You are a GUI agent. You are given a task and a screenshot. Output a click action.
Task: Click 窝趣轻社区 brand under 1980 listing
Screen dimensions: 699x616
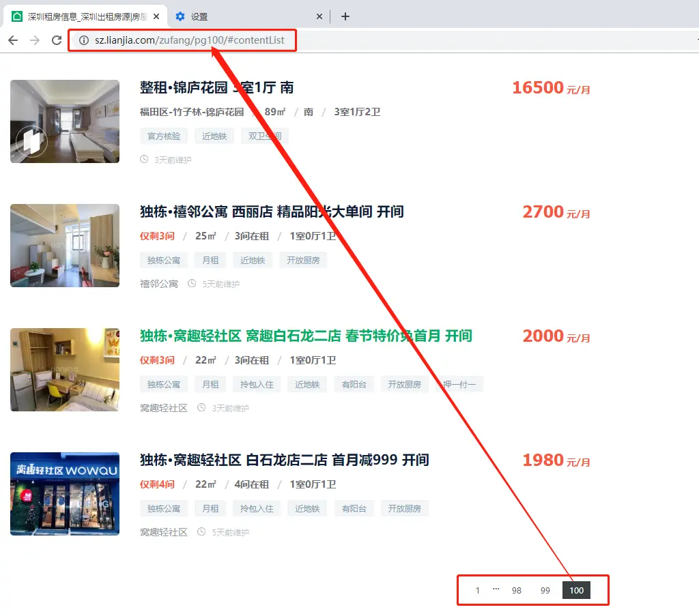pos(164,532)
